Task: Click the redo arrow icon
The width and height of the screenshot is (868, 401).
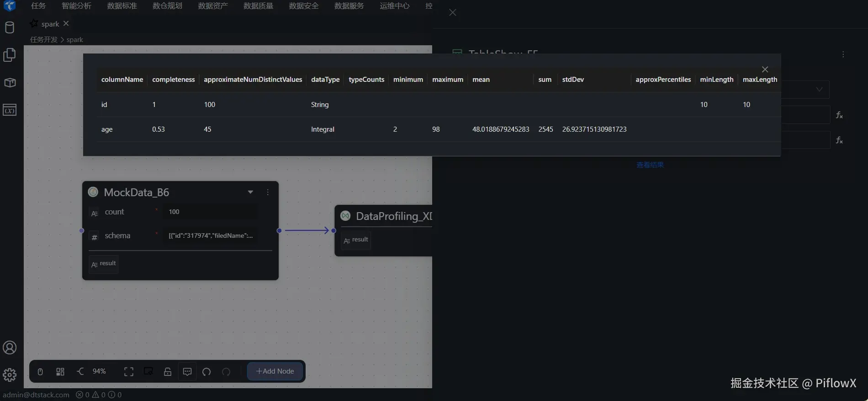Action: [226, 372]
